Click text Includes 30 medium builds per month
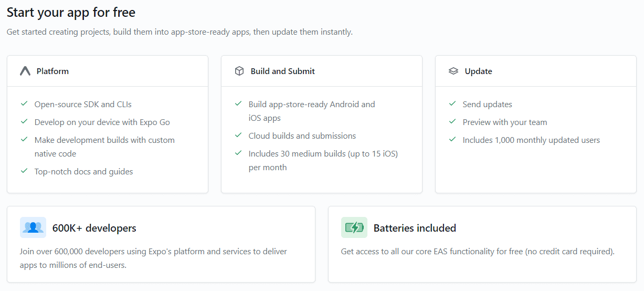 323,161
